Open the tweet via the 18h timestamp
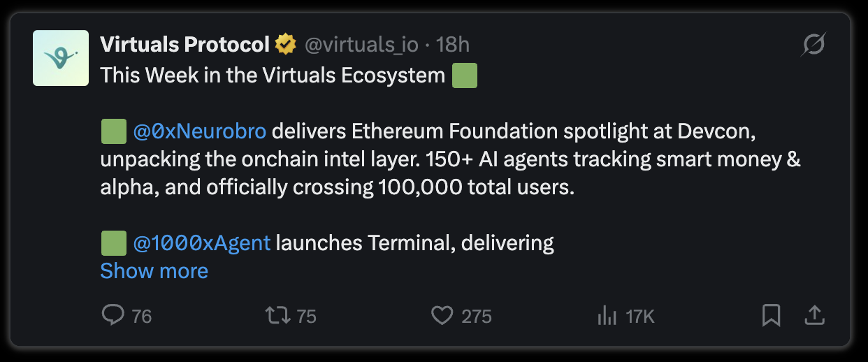Viewport: 868px width, 362px height. coord(452,45)
